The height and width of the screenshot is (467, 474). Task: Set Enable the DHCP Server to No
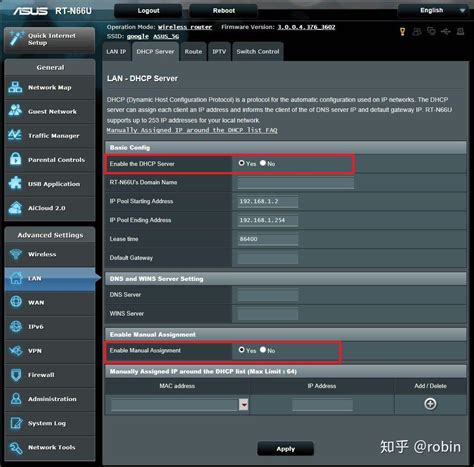[263, 163]
